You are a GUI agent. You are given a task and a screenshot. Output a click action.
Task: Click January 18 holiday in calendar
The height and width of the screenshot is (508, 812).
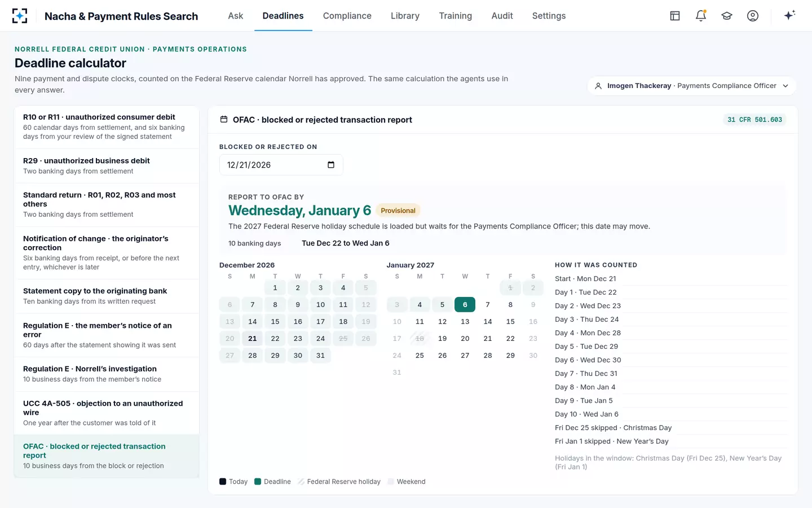[x=420, y=339]
